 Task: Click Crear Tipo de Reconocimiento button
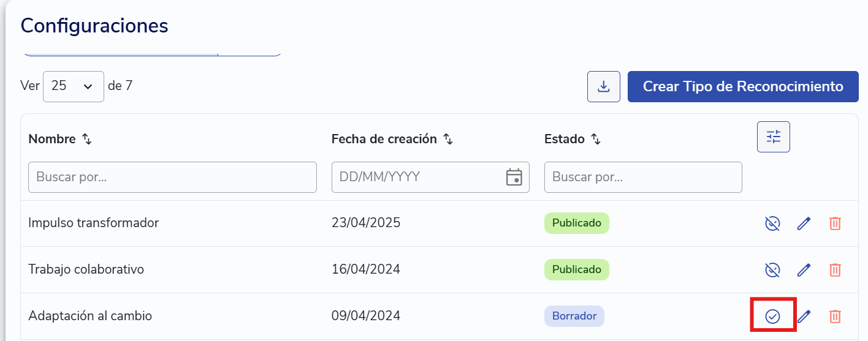click(x=743, y=86)
